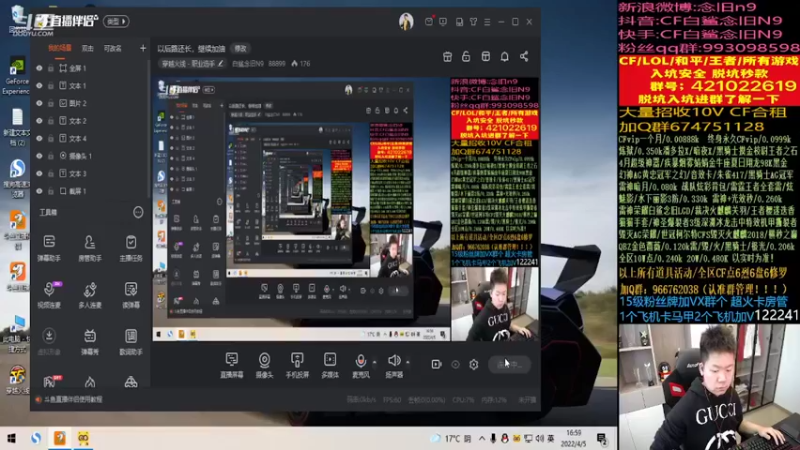Hide the 截屏 1 source
Screen dimensions: 800x450
(39, 191)
